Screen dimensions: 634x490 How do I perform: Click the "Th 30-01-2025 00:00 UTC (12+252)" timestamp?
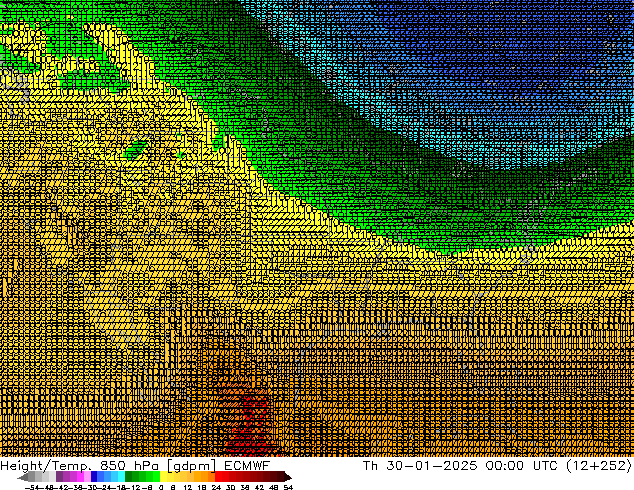click(497, 465)
